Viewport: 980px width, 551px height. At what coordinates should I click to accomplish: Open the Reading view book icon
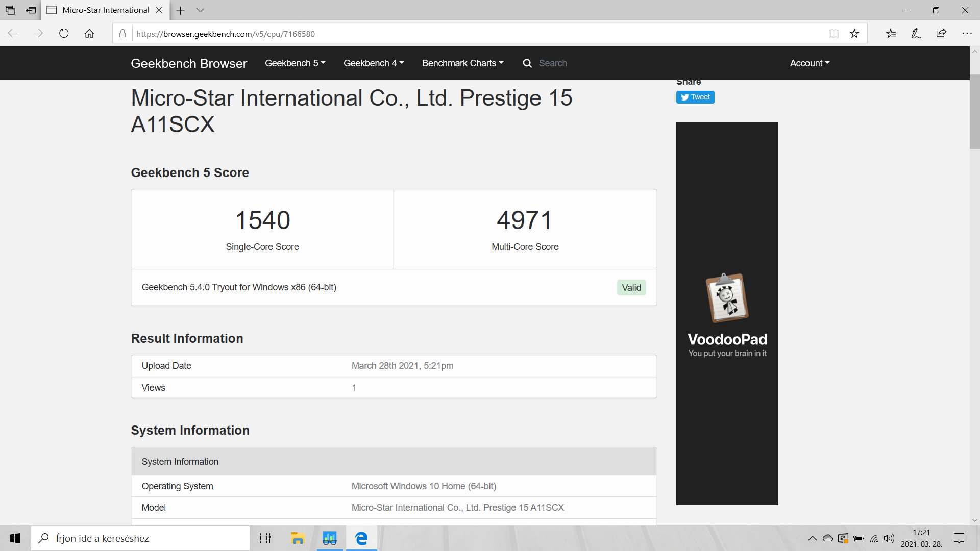pos(834,34)
